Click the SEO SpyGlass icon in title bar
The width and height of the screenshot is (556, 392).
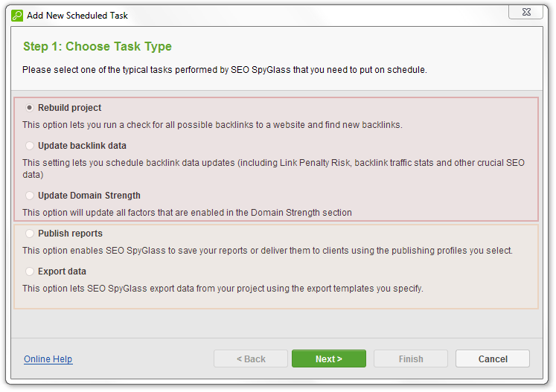16,15
